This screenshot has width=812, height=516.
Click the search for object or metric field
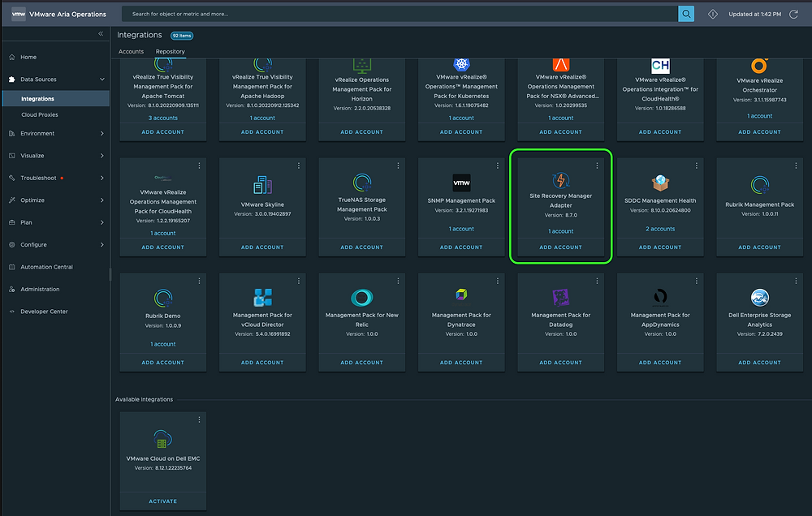[400, 14]
